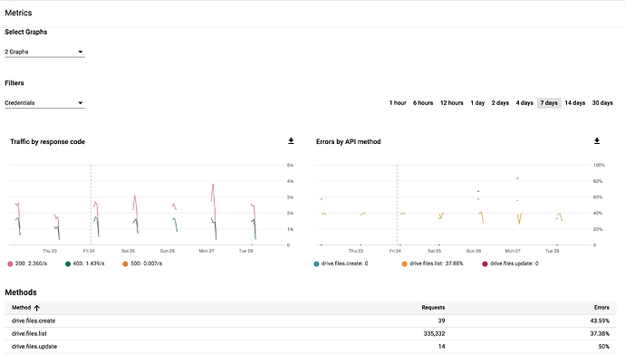Download the Errors by API method graph
This screenshot has width=625, height=364.
(x=597, y=141)
